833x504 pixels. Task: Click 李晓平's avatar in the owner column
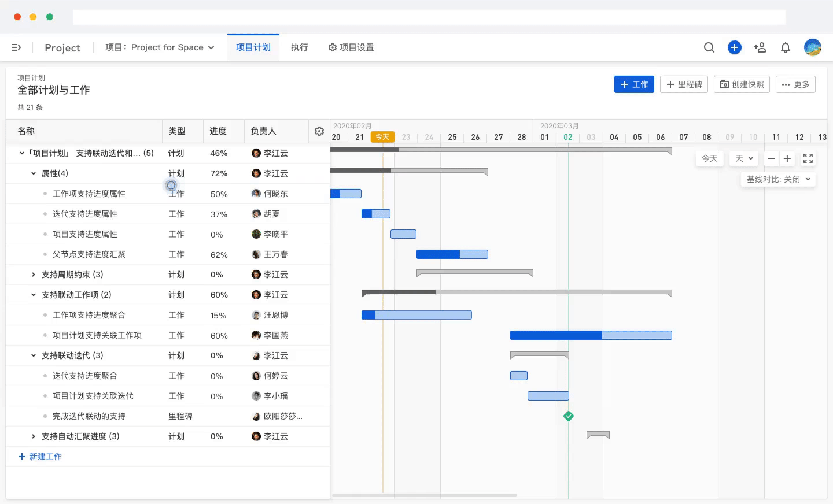[256, 234]
